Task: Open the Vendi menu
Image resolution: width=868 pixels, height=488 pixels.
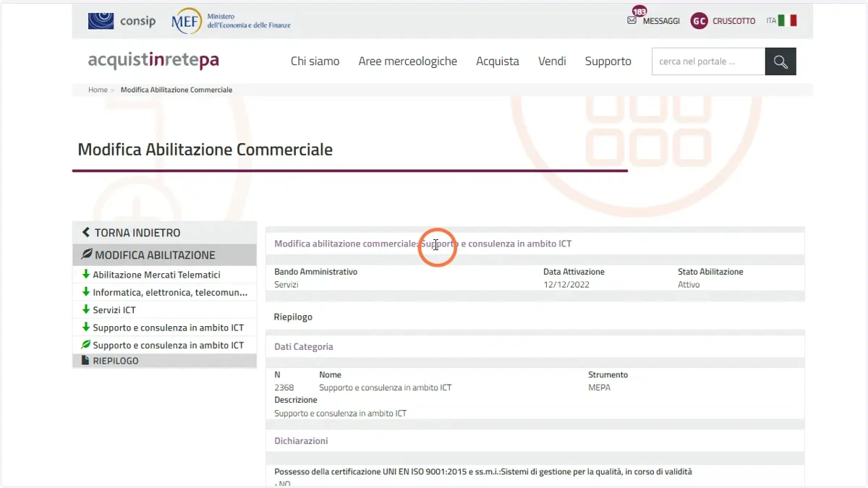Action: 552,61
